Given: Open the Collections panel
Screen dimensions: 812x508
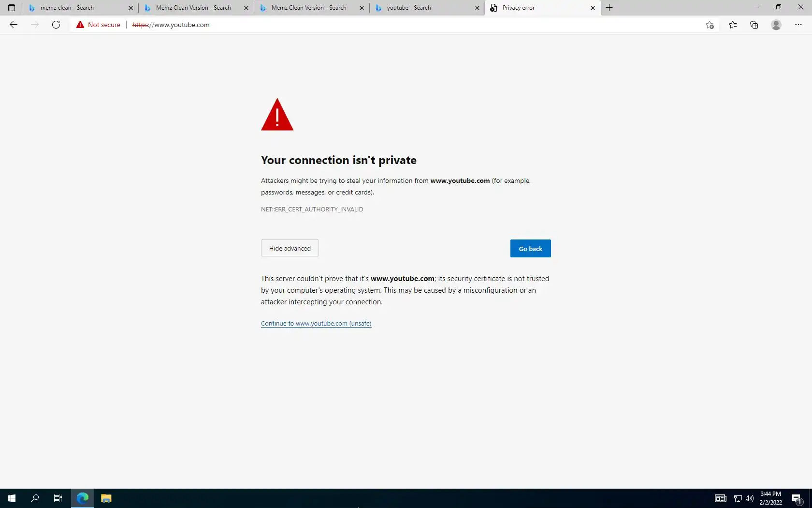Looking at the screenshot, I should click(x=754, y=25).
